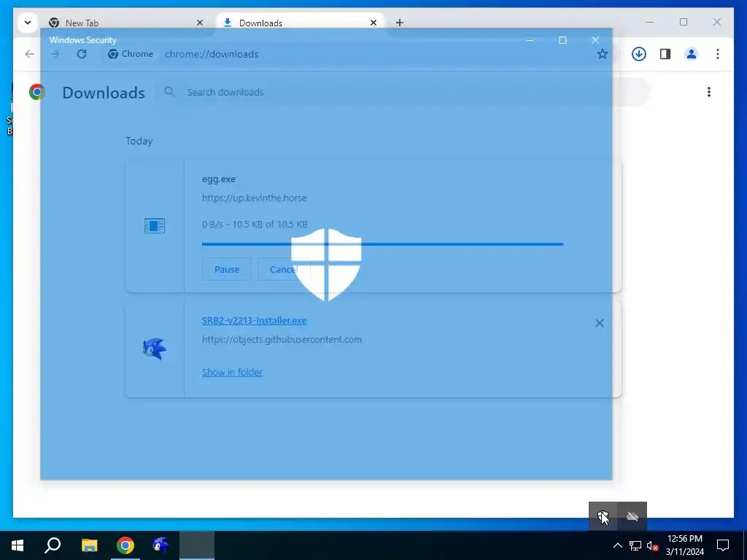The width and height of the screenshot is (747, 560).
Task: Click the network tray icon
Action: click(635, 545)
